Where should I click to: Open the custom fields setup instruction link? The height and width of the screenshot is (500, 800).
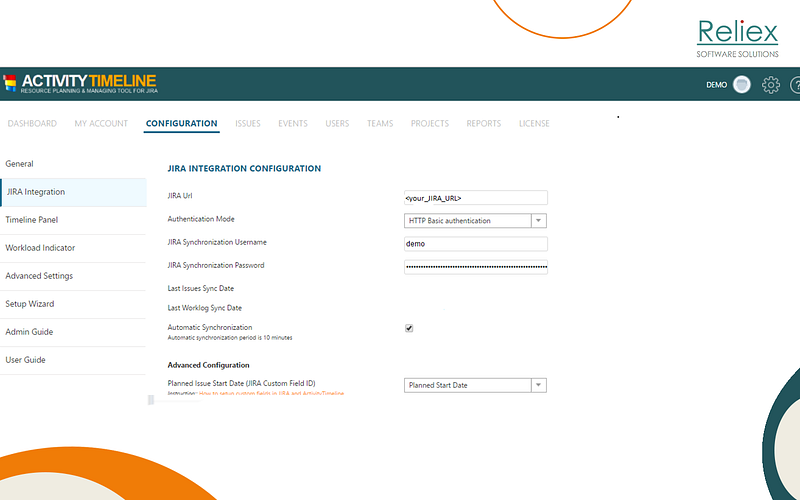tap(271, 393)
